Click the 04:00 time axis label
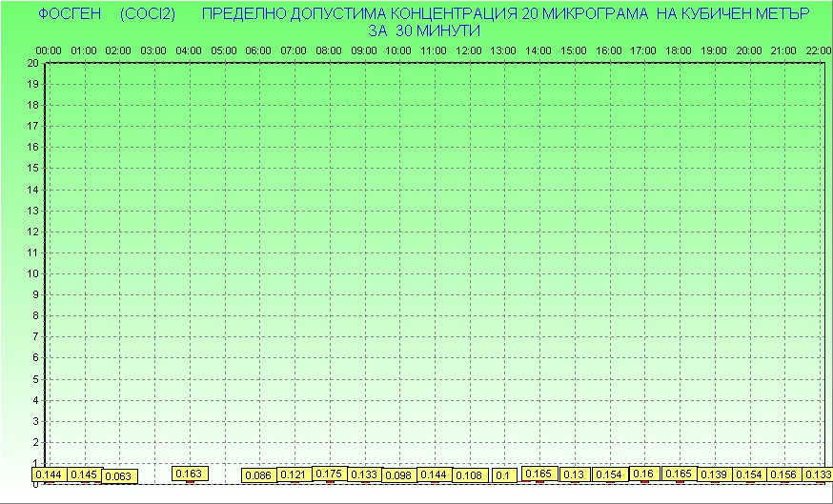The width and height of the screenshot is (833, 504). 189,50
